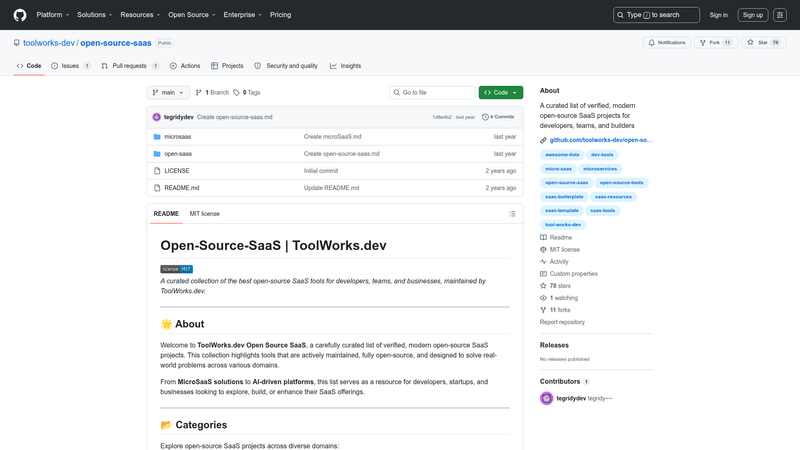This screenshot has height=450, width=800.
Task: Click the README.md file icon
Action: tap(157, 188)
